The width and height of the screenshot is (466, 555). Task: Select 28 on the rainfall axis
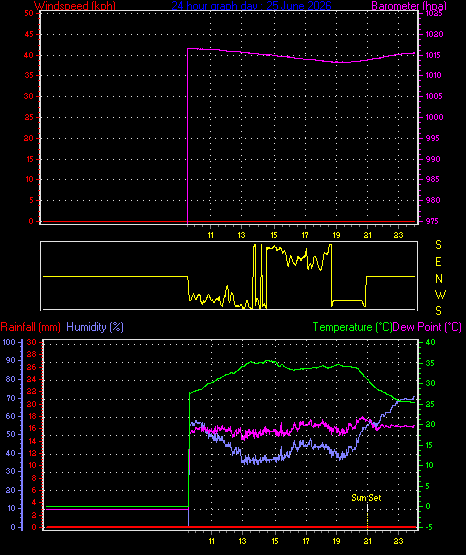coord(31,354)
